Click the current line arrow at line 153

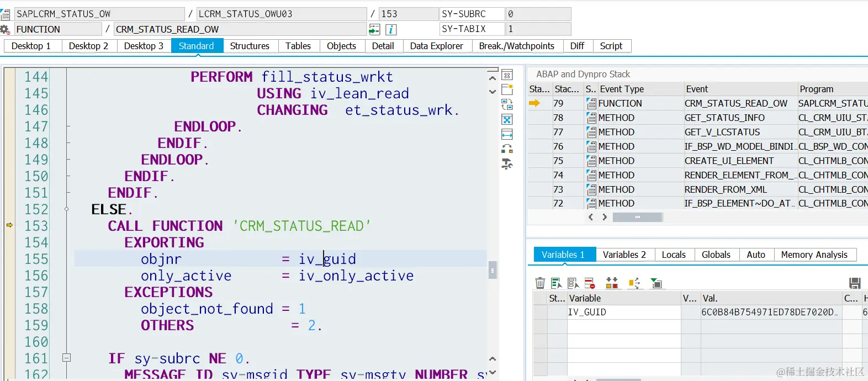coord(9,225)
